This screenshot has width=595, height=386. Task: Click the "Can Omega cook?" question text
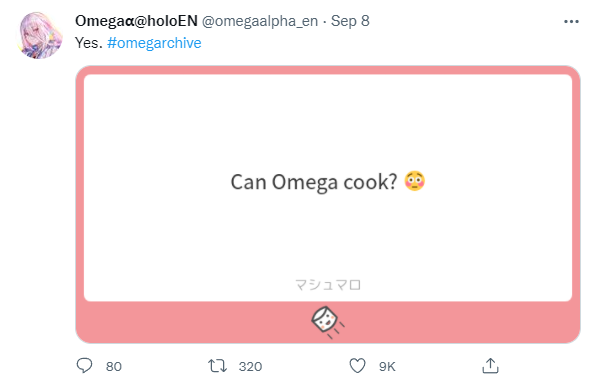pos(314,182)
